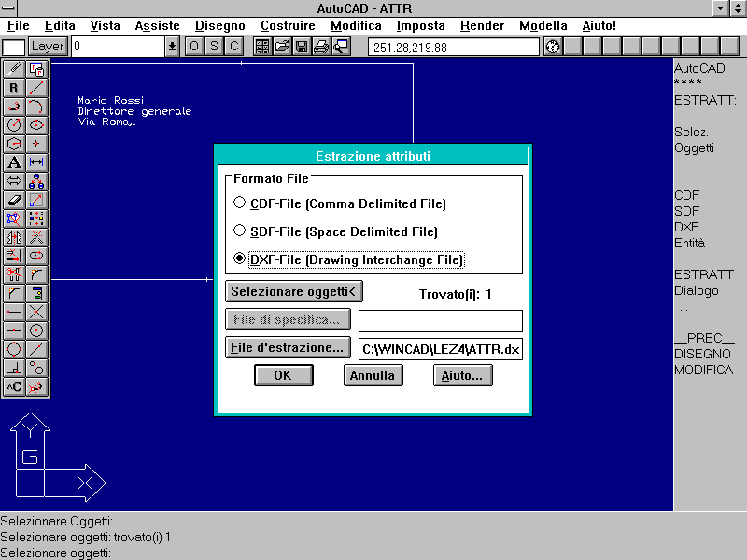Image resolution: width=747 pixels, height=560 pixels.
Task: Select the Ellipse drawing tool
Action: coord(36,125)
